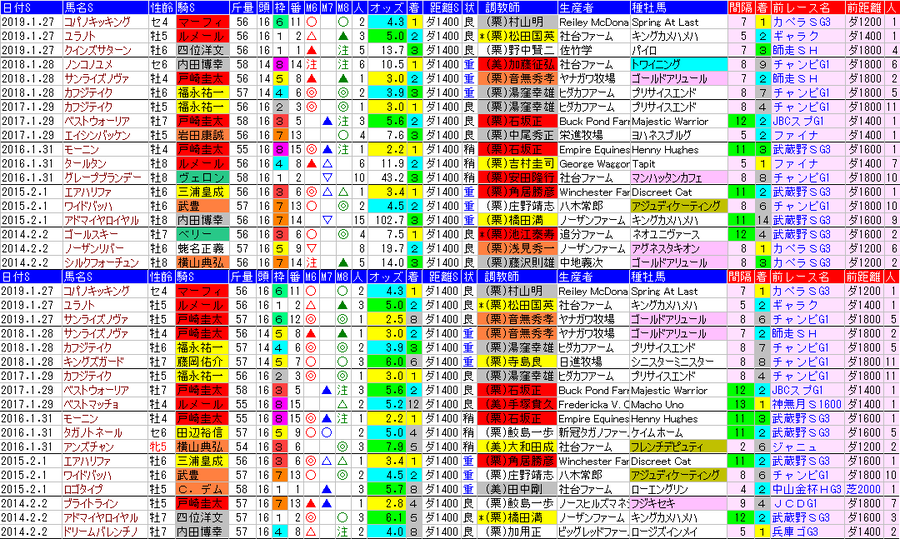Viewport: 900px width, 539px height.
Task: Select horse ゴールスキー
Action: 91,234
